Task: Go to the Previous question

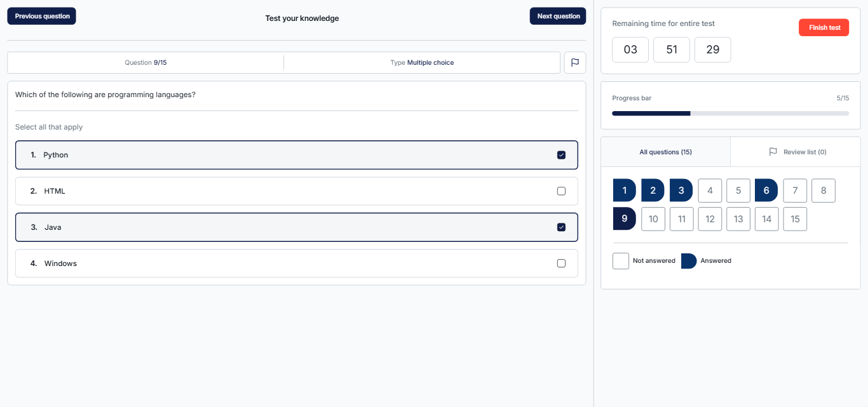Action: click(42, 16)
